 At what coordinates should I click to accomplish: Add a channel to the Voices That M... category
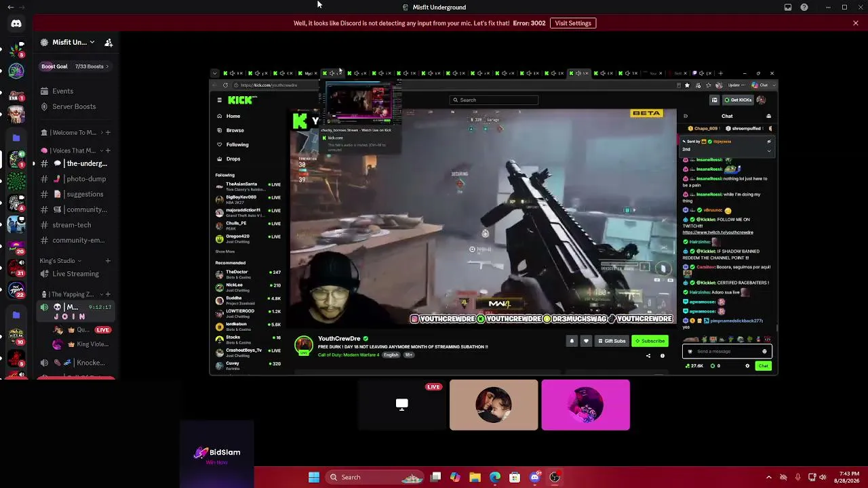(x=108, y=150)
